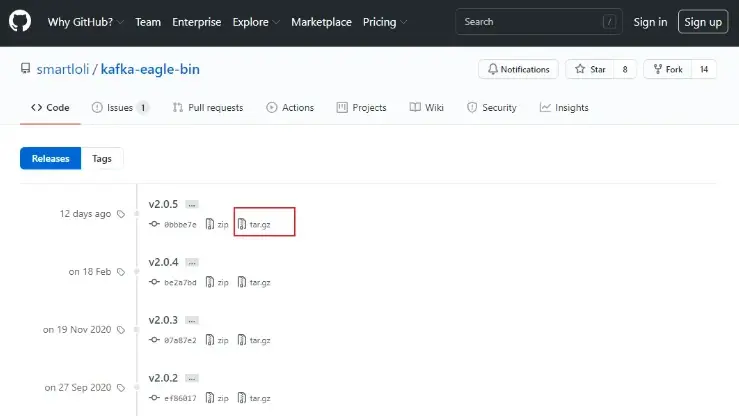
Task: Open the Pull requests tab
Action: (208, 107)
